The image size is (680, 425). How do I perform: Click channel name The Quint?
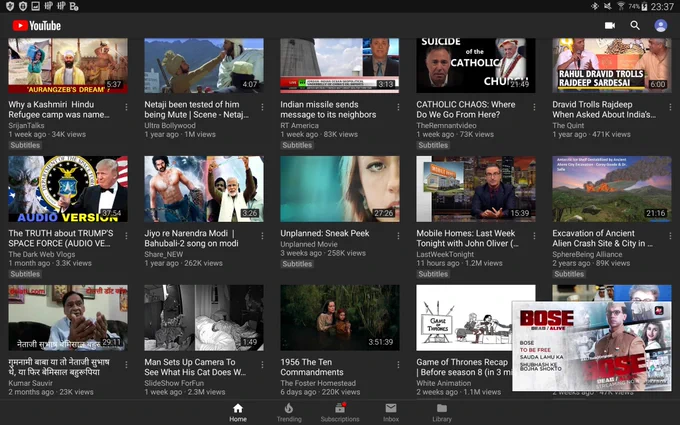(568, 125)
